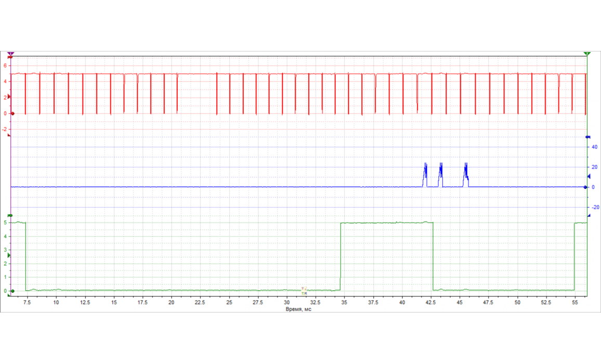Click the purple cursor marker at top-left
This screenshot has height=364, width=601.
tap(11, 54)
